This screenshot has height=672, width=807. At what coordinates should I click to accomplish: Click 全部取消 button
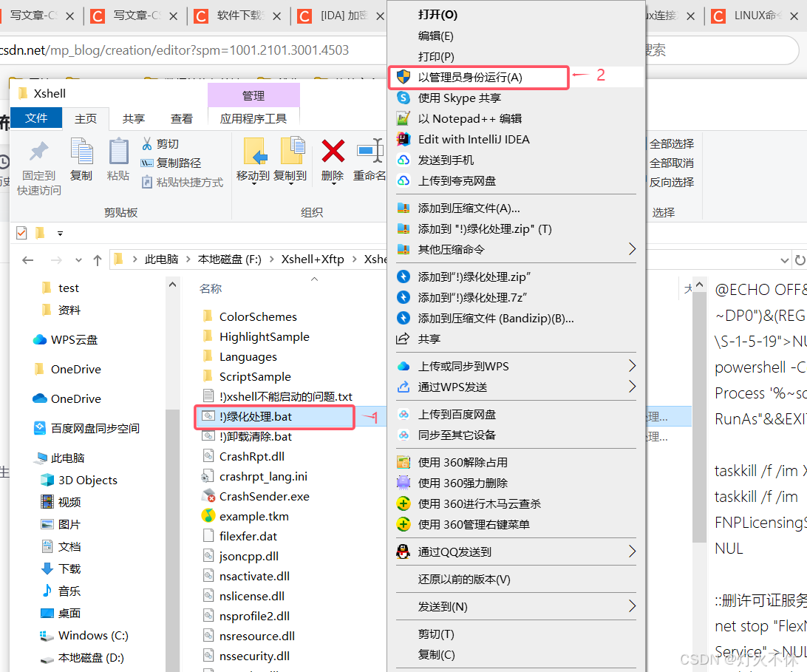(x=670, y=163)
